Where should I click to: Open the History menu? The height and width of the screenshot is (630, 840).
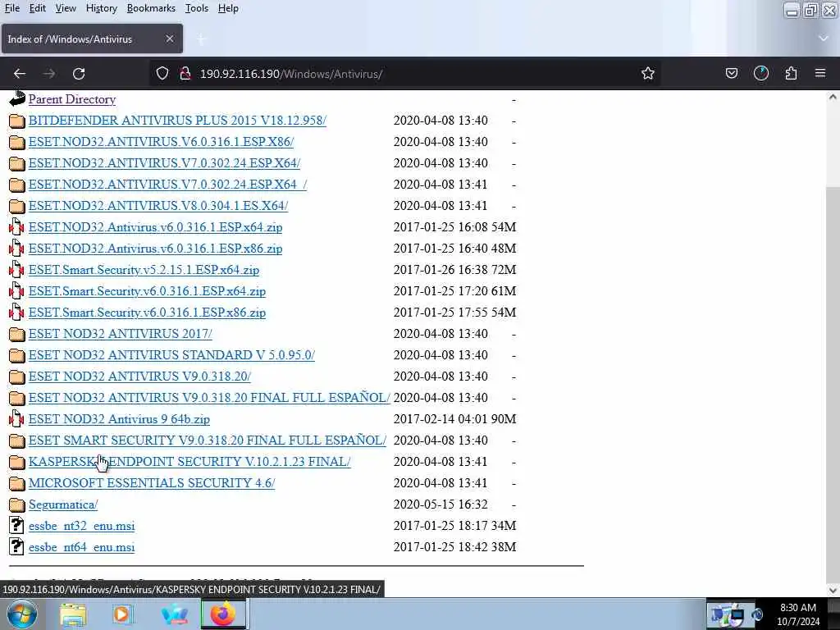pos(101,8)
